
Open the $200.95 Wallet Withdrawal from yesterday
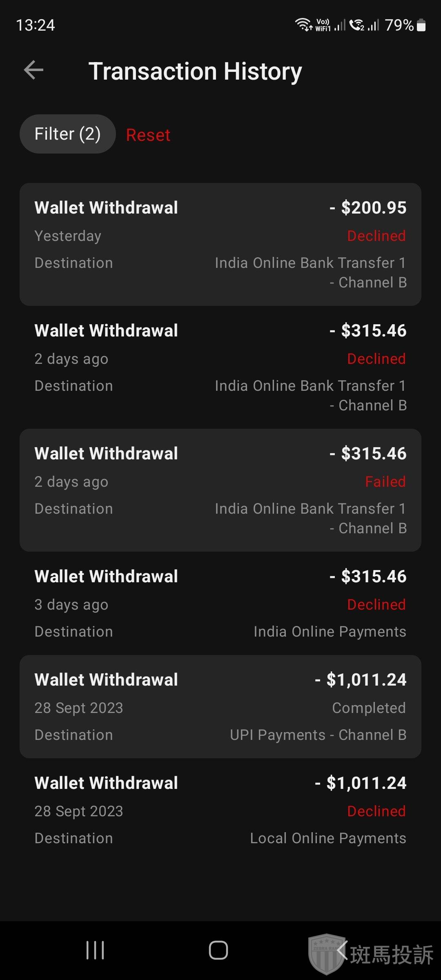[220, 244]
